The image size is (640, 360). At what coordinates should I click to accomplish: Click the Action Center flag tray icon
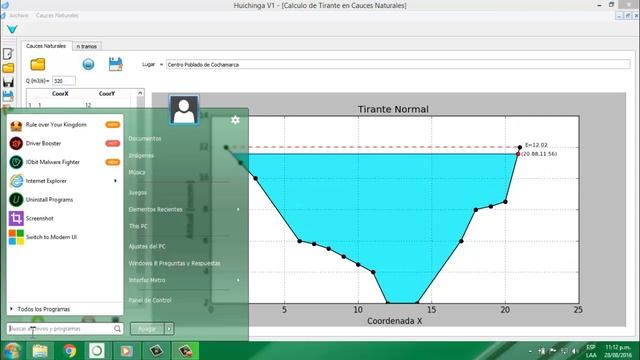pyautogui.click(x=553, y=351)
